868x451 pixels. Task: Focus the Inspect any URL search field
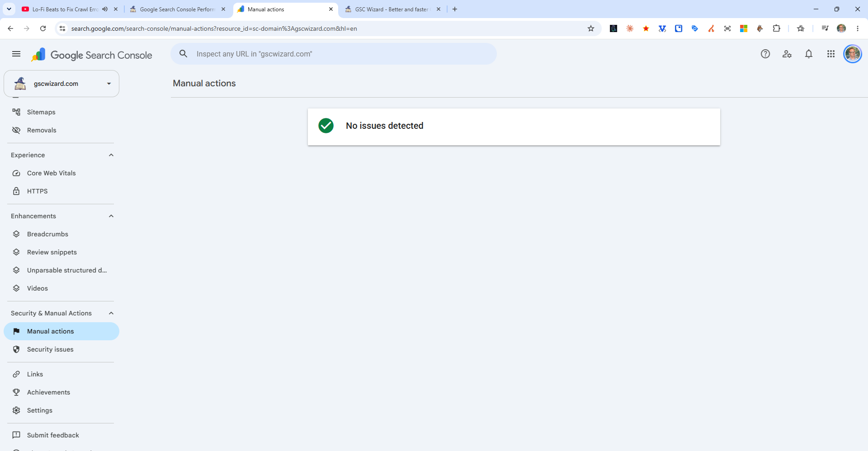click(x=334, y=54)
